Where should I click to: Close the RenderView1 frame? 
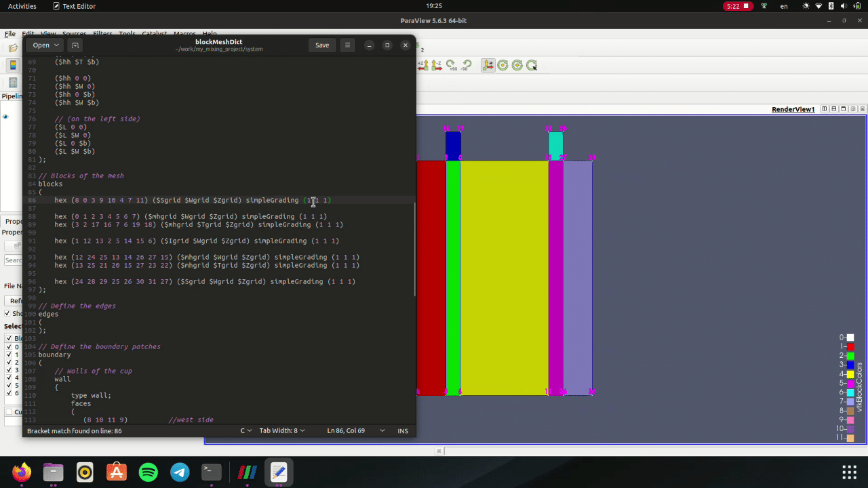click(x=862, y=108)
